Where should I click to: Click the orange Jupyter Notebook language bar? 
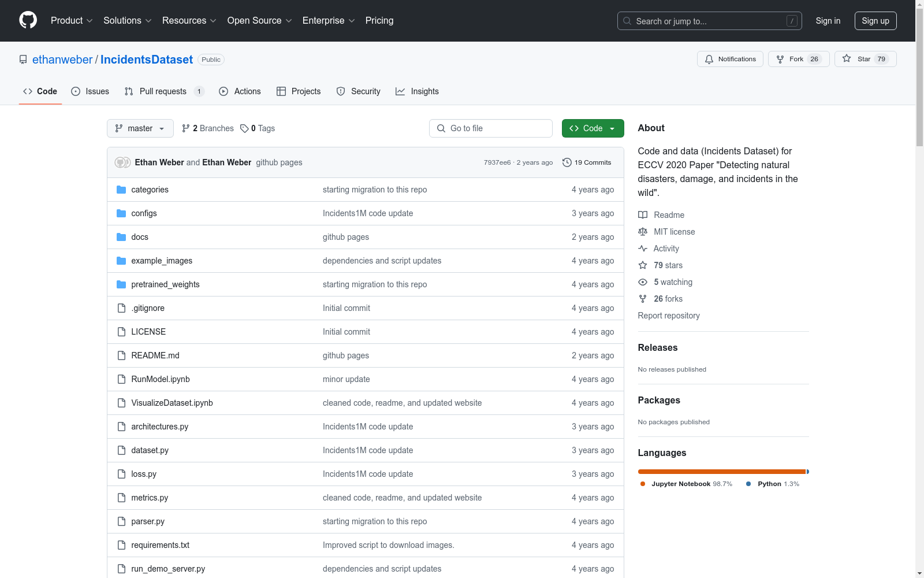click(x=722, y=472)
